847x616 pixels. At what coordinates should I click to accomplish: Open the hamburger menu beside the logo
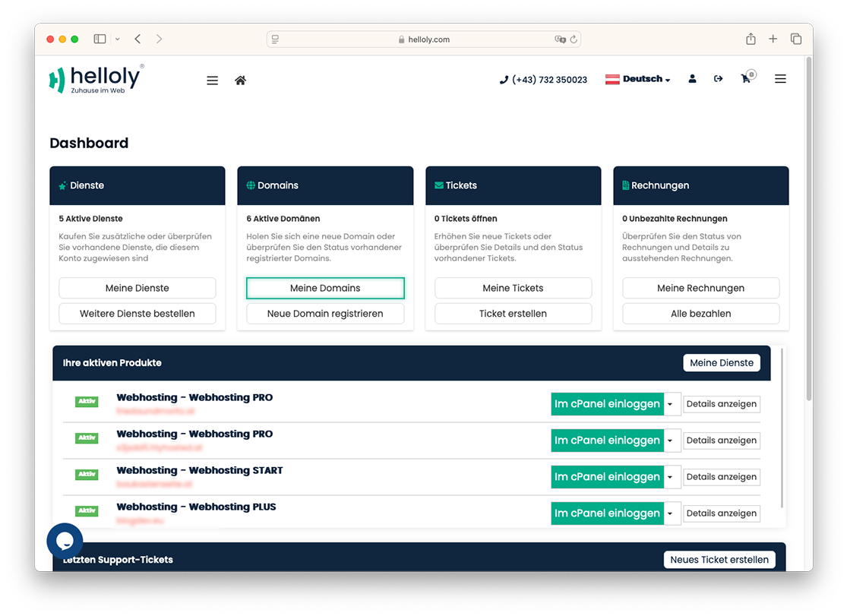click(x=212, y=81)
